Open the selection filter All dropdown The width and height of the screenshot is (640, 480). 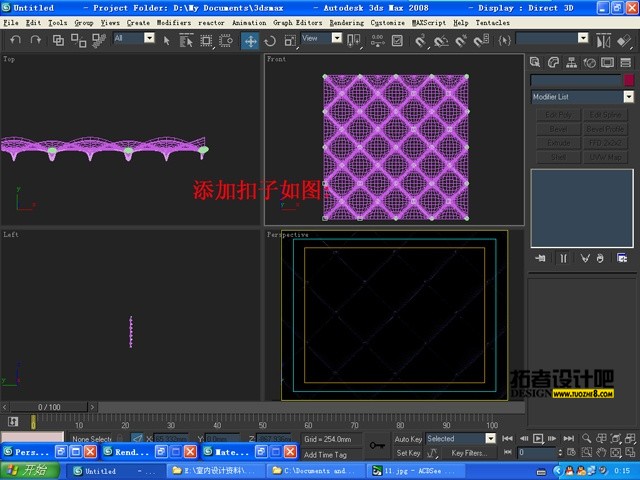pos(149,38)
